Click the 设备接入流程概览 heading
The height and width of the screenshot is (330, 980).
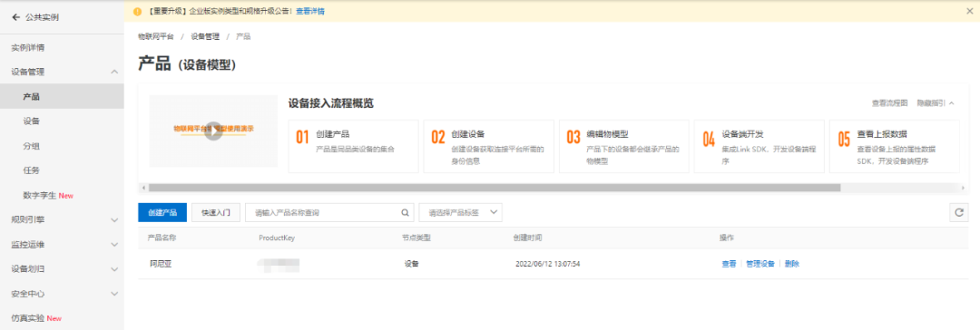pos(330,103)
